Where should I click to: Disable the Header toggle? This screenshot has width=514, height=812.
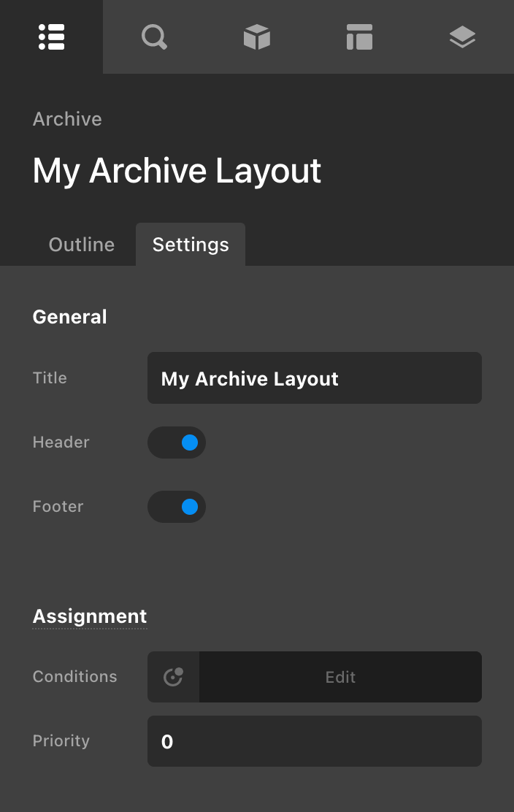[x=177, y=442]
